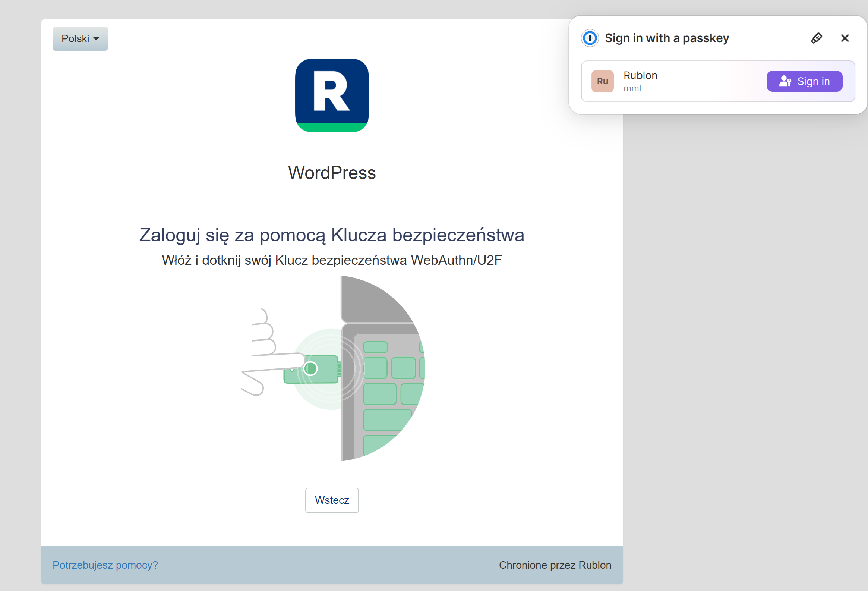Click the person-key icon inside Sign in
868x591 pixels.
785,81
